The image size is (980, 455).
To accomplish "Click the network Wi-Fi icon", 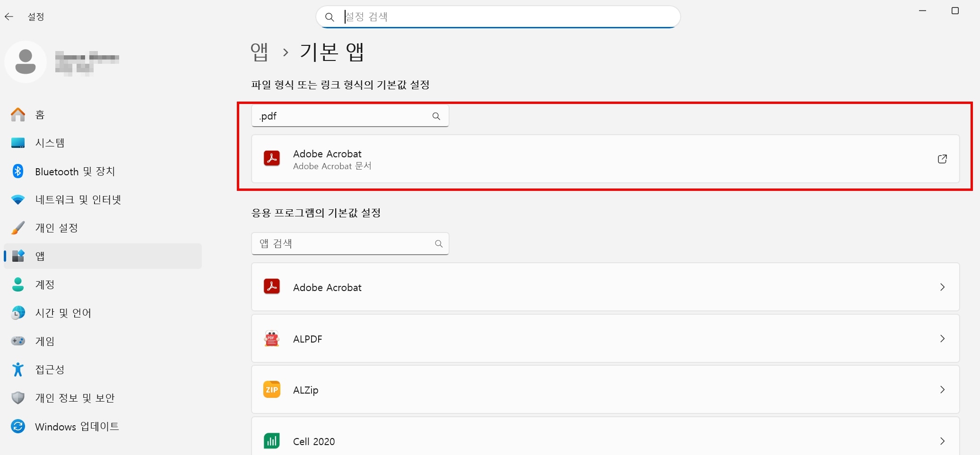I will click(18, 199).
